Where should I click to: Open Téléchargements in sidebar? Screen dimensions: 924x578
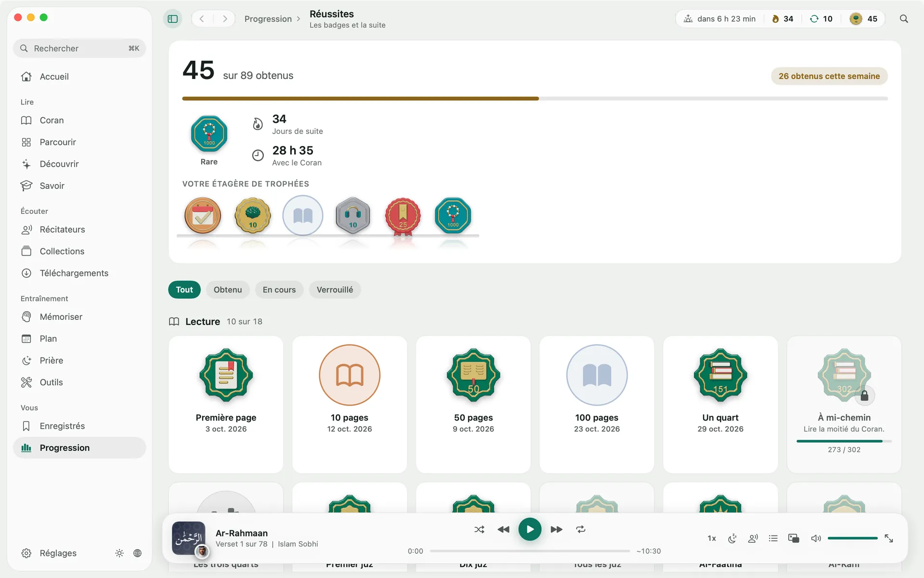(x=79, y=273)
